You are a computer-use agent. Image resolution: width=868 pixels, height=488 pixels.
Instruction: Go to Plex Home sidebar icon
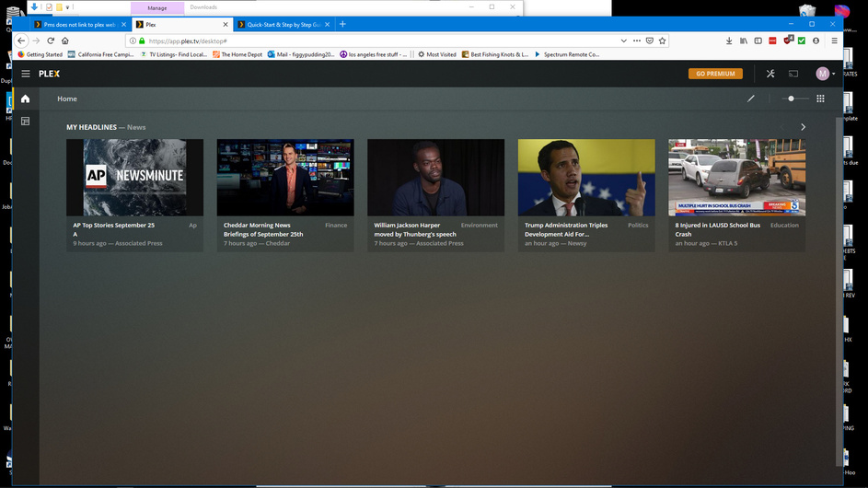(26, 99)
